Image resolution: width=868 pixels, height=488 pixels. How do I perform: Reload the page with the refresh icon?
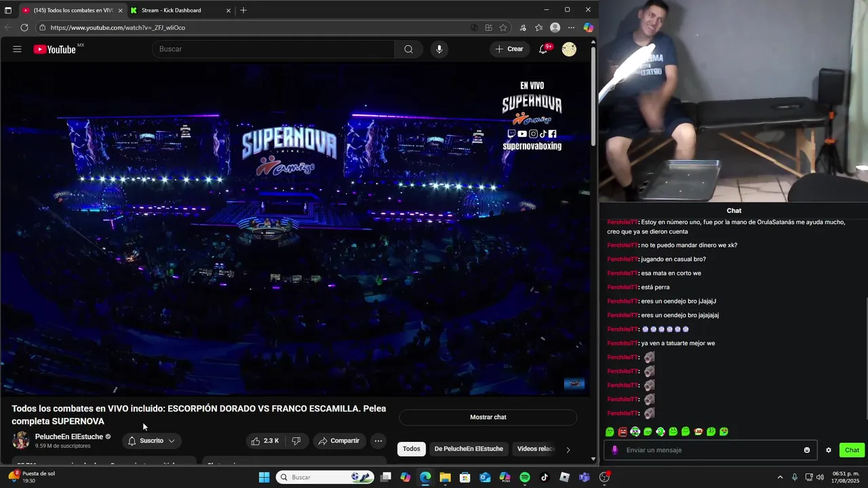click(24, 28)
